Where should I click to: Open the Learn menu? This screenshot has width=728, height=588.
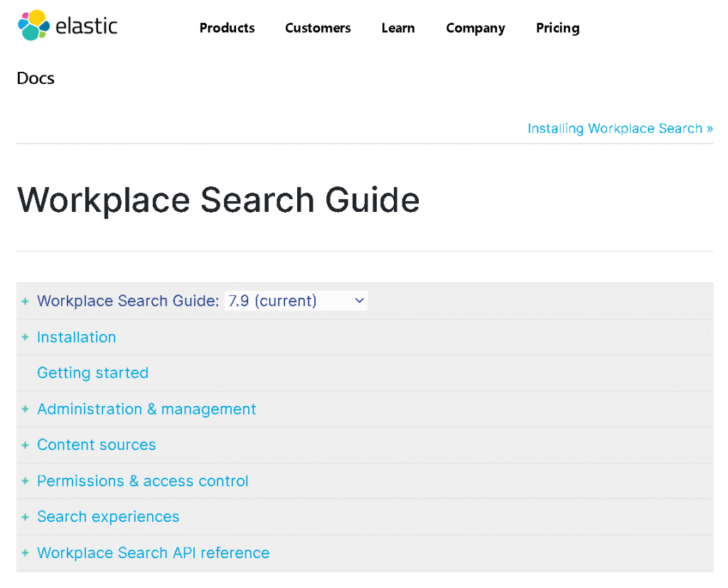398,28
